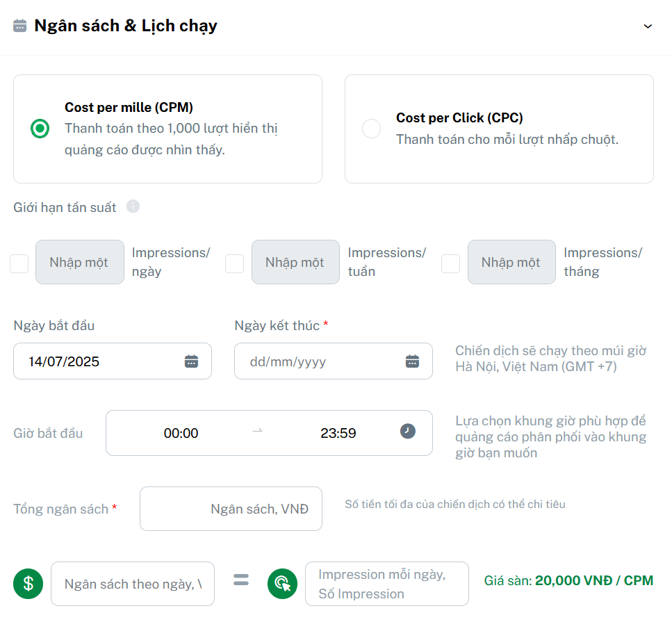Image resolution: width=672 pixels, height=622 pixels.
Task: Click the Ngân sách theo ngày input field
Action: click(133, 584)
